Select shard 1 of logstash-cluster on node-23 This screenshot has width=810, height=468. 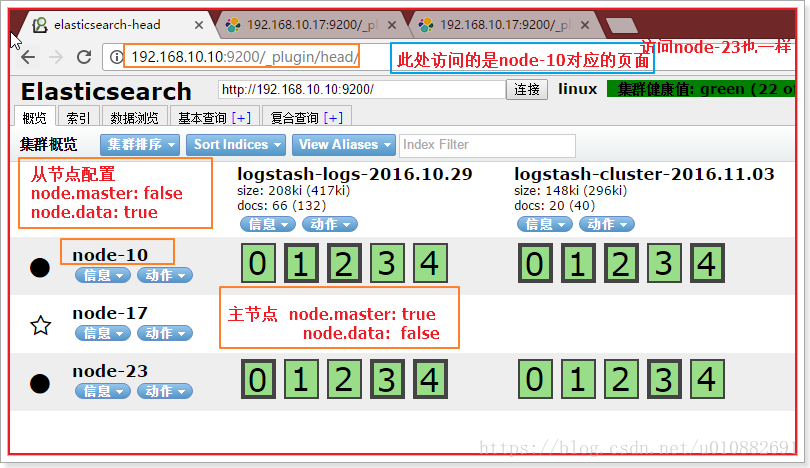(x=578, y=380)
